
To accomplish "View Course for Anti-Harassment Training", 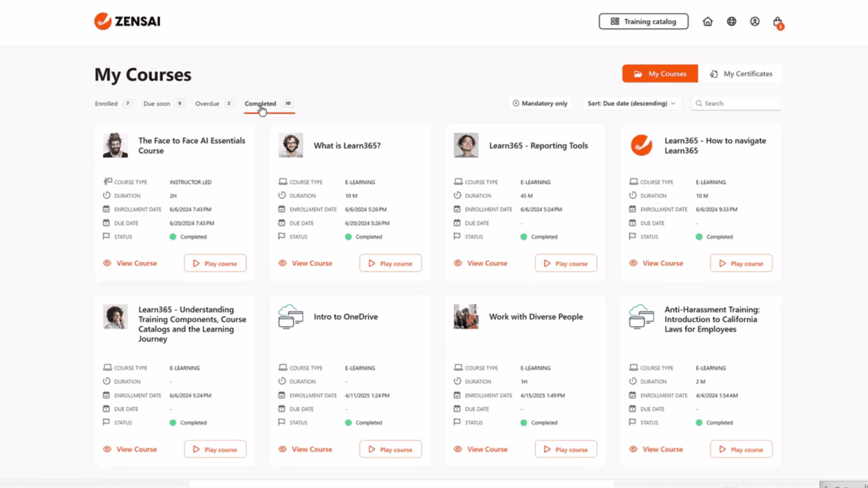I will (x=656, y=449).
